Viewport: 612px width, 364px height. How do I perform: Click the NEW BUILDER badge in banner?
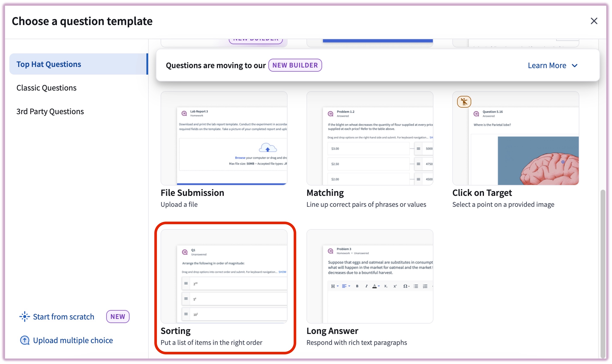tap(295, 65)
